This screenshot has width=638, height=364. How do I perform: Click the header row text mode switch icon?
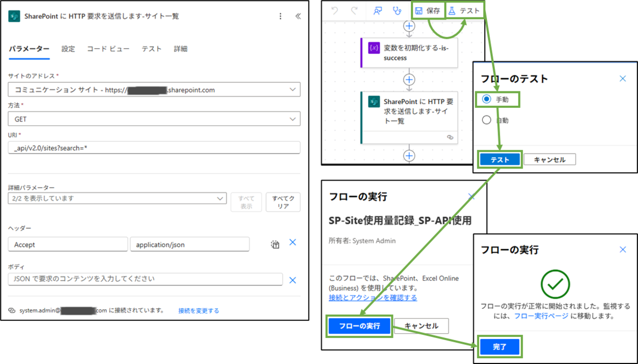click(275, 244)
